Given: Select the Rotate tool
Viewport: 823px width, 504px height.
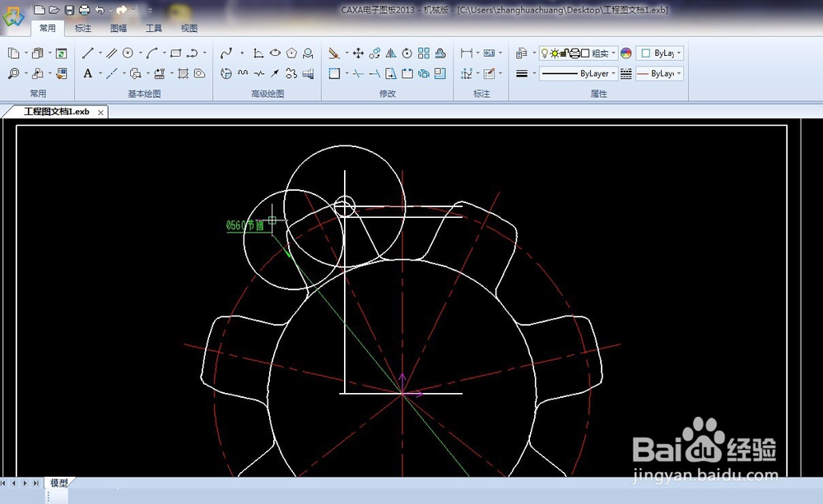Looking at the screenshot, I should click(x=407, y=53).
